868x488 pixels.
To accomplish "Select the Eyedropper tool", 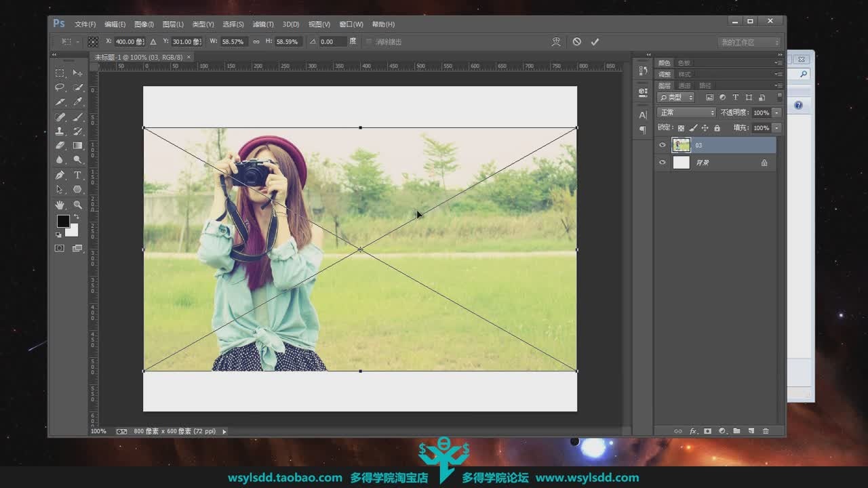I will [x=77, y=102].
